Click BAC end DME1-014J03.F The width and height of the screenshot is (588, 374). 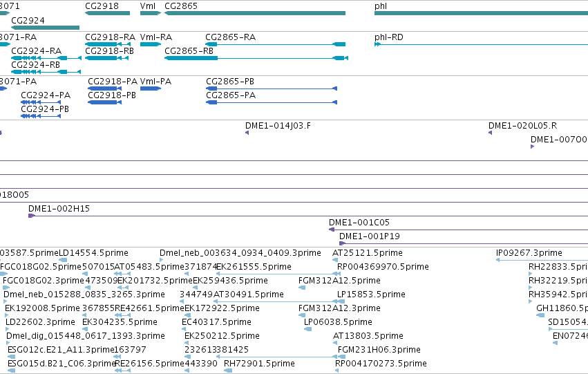click(x=278, y=126)
